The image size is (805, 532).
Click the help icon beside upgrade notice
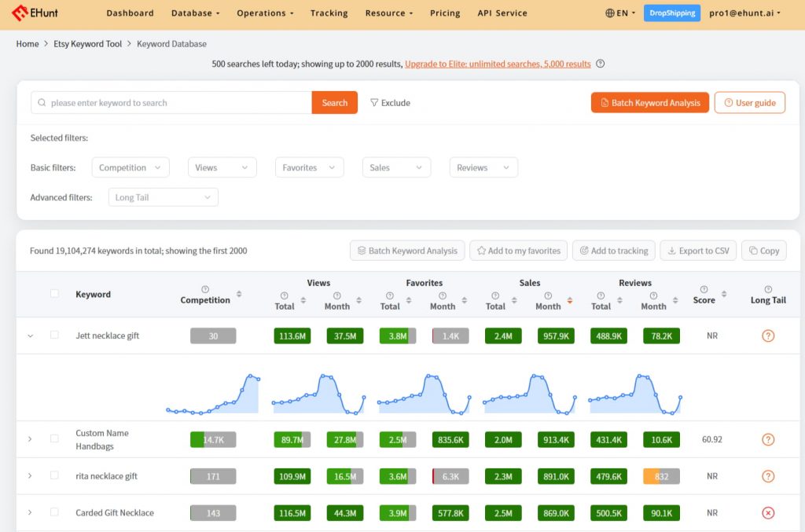click(x=600, y=64)
